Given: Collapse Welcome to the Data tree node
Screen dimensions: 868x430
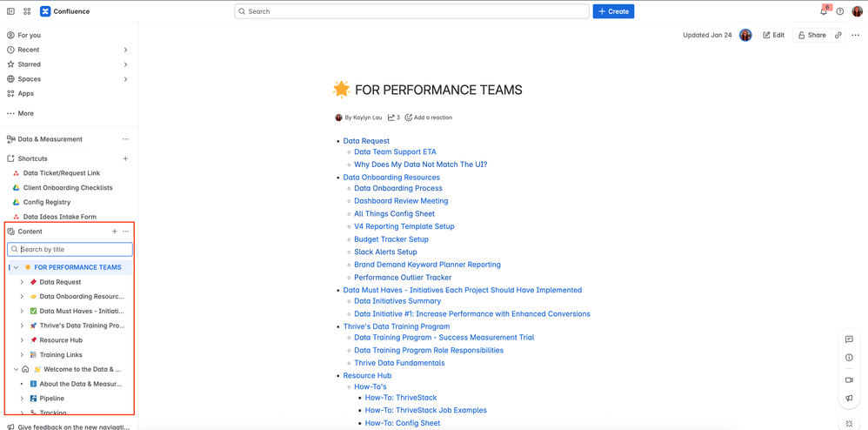Looking at the screenshot, I should [x=17, y=369].
